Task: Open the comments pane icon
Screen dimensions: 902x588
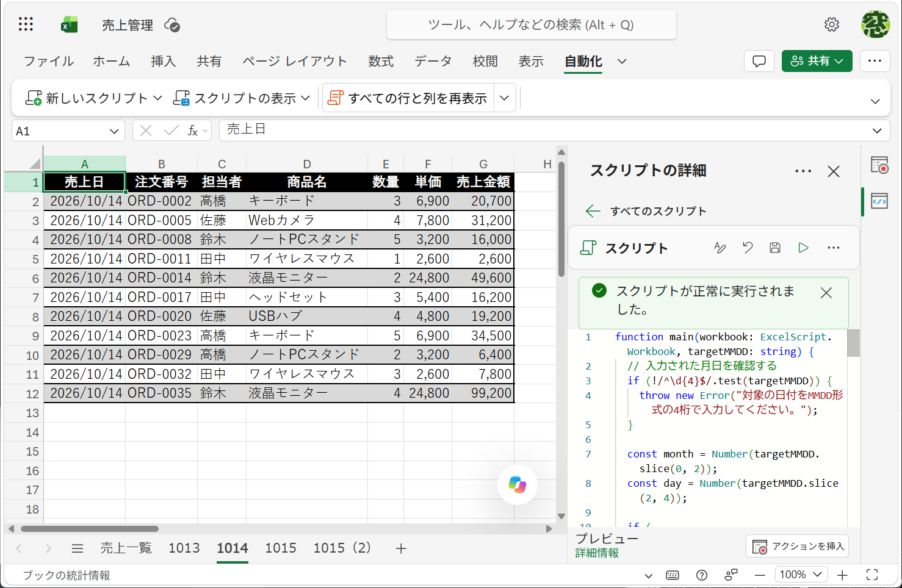Action: (759, 61)
